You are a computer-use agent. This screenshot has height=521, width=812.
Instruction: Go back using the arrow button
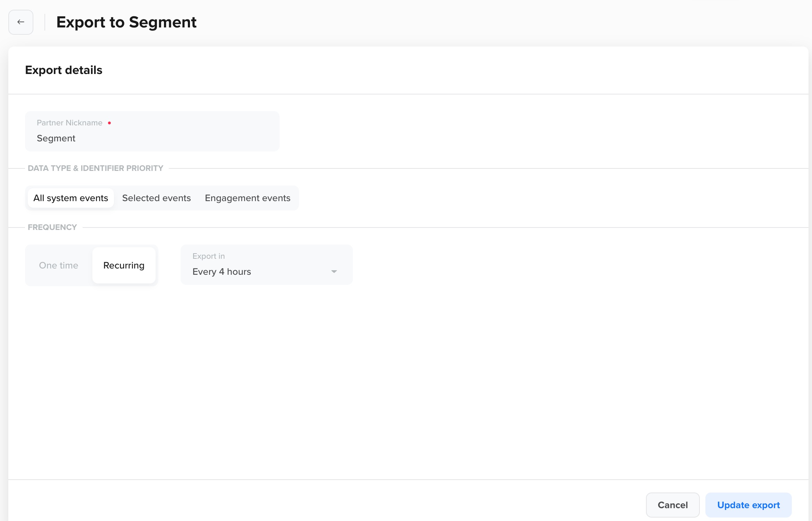[x=21, y=22]
